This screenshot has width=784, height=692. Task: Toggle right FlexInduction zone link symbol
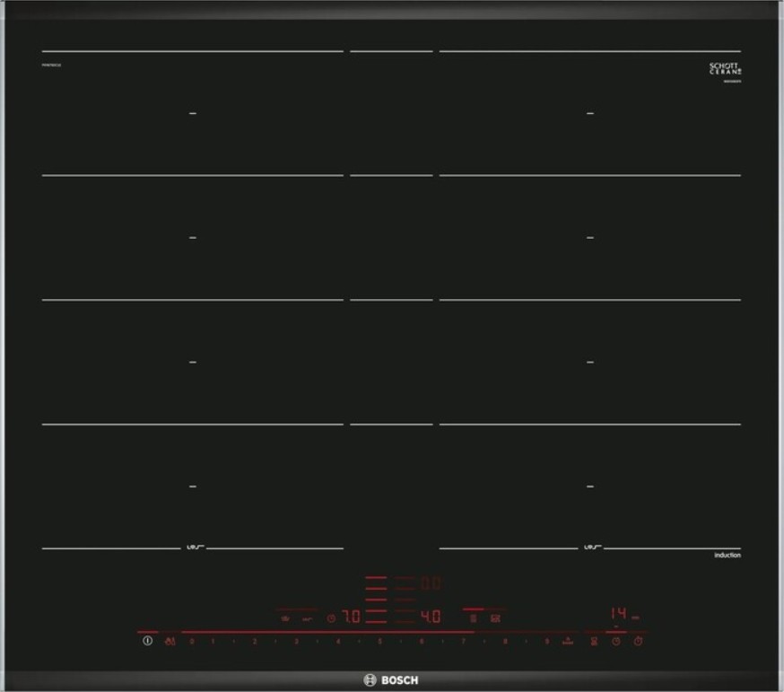[x=591, y=547]
